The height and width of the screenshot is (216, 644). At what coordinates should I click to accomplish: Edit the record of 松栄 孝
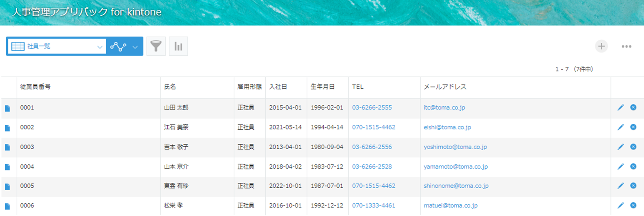click(x=621, y=205)
